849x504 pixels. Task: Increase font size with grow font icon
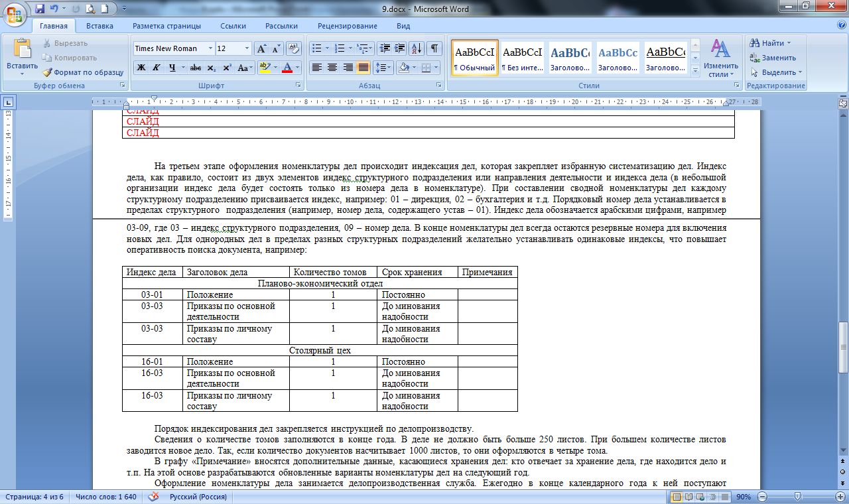click(261, 48)
